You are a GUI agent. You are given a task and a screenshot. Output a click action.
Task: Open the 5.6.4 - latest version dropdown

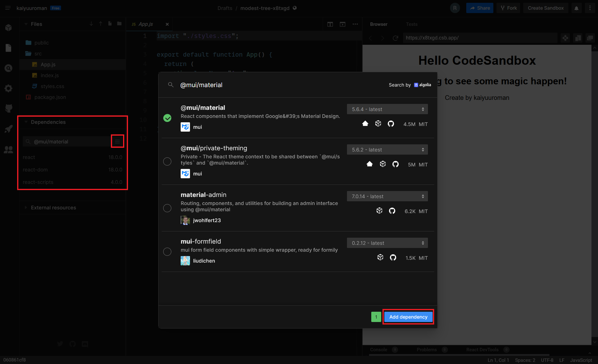coord(387,109)
